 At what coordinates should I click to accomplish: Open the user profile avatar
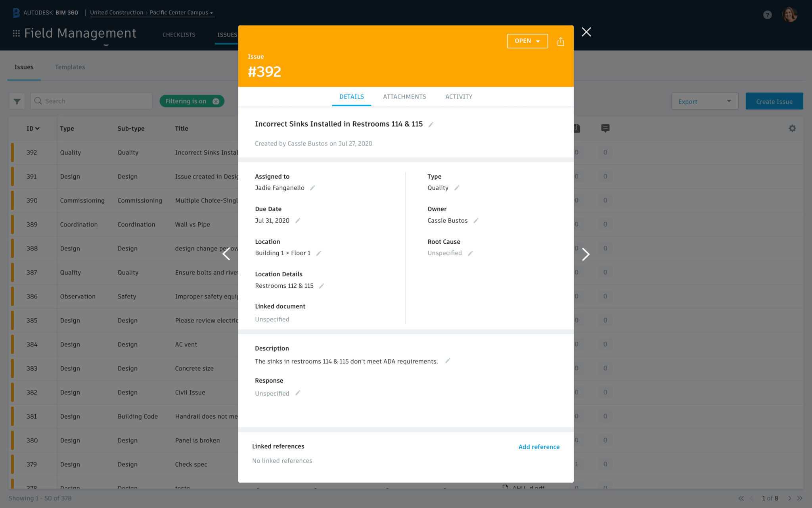point(789,15)
